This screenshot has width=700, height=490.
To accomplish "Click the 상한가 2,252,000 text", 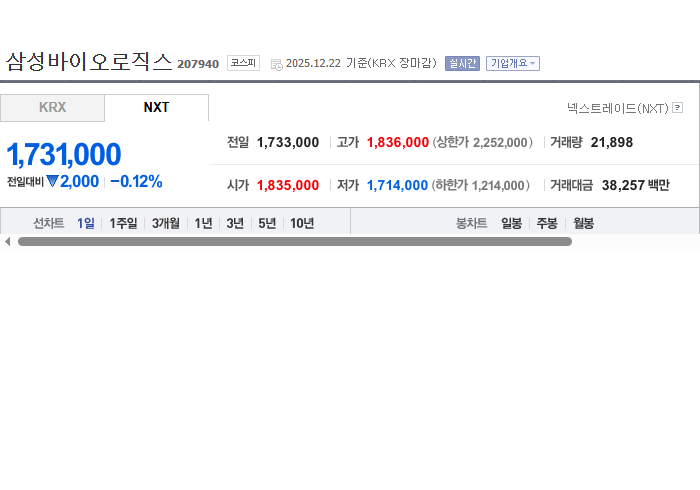I will click(483, 142).
